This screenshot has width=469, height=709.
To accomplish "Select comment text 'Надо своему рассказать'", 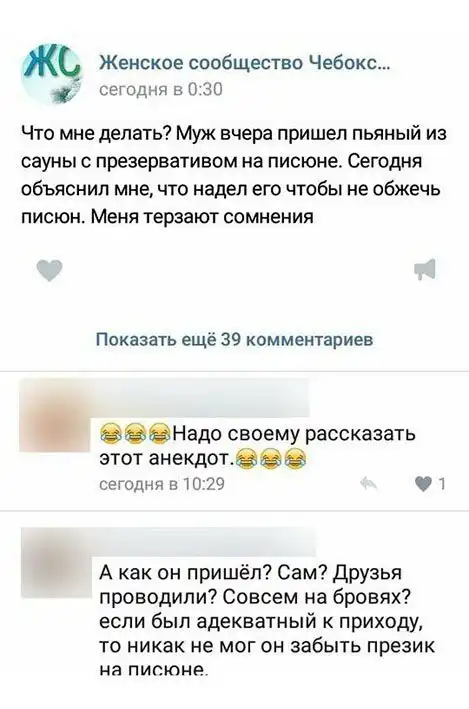I will 293,434.
